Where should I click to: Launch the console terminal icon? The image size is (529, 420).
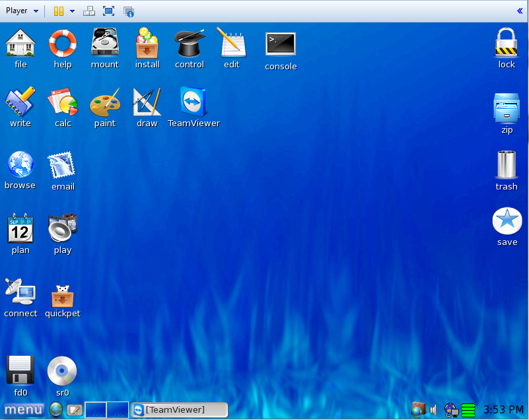281,44
